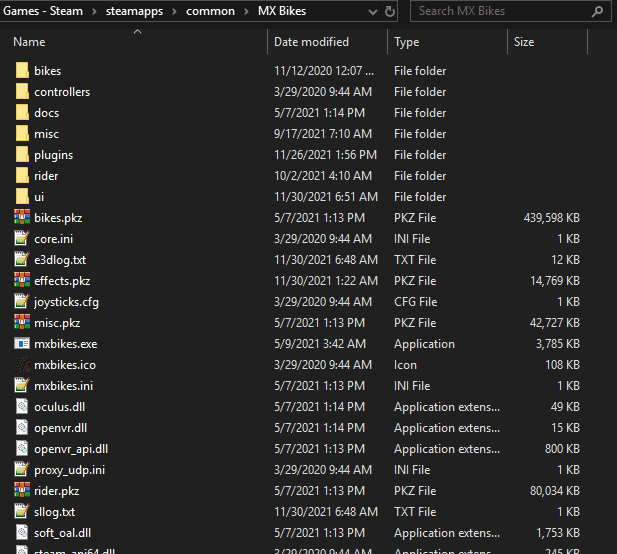Click the e3dlog.txt file icon
Viewport: 617px width, 554px height.
point(22,260)
